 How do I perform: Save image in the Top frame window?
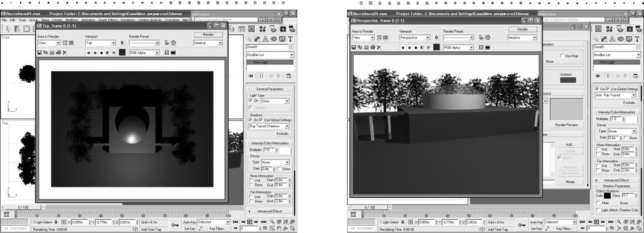coord(39,53)
